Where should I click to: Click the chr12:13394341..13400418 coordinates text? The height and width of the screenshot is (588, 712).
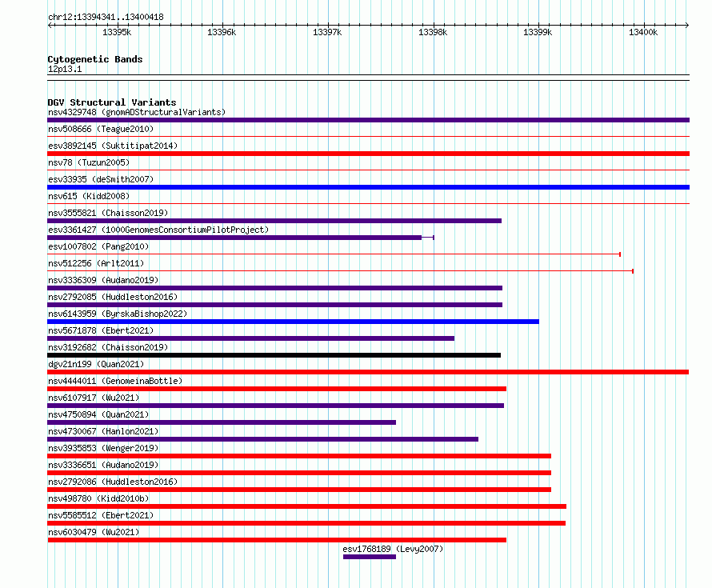pos(106,17)
